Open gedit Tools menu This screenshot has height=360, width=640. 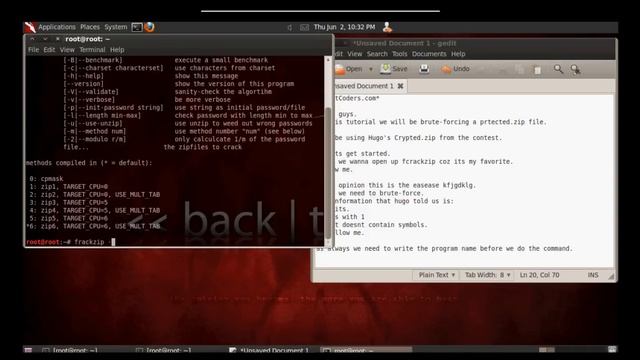[x=400, y=54]
